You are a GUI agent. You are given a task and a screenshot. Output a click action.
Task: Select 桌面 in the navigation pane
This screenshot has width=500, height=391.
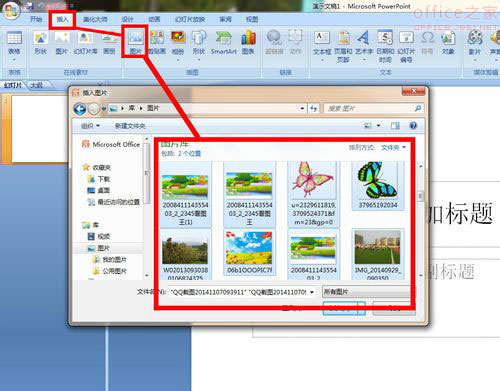(x=99, y=190)
